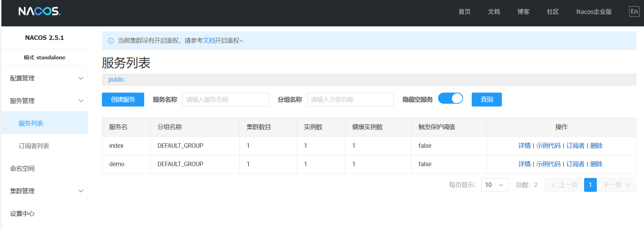Click 删除 for the demo service
This screenshot has width=644, height=230.
click(597, 164)
